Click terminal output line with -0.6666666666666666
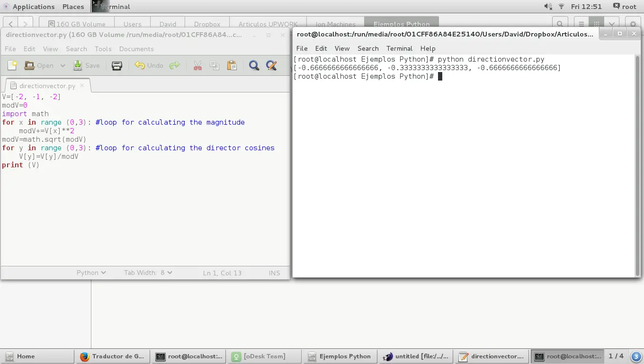This screenshot has height=364, width=644. pyautogui.click(x=427, y=68)
